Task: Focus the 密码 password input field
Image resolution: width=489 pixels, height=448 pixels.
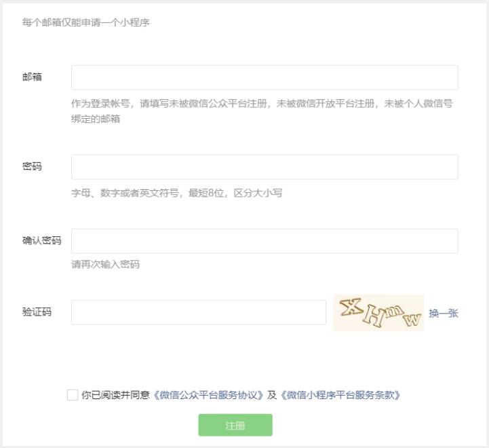Action: pos(265,167)
